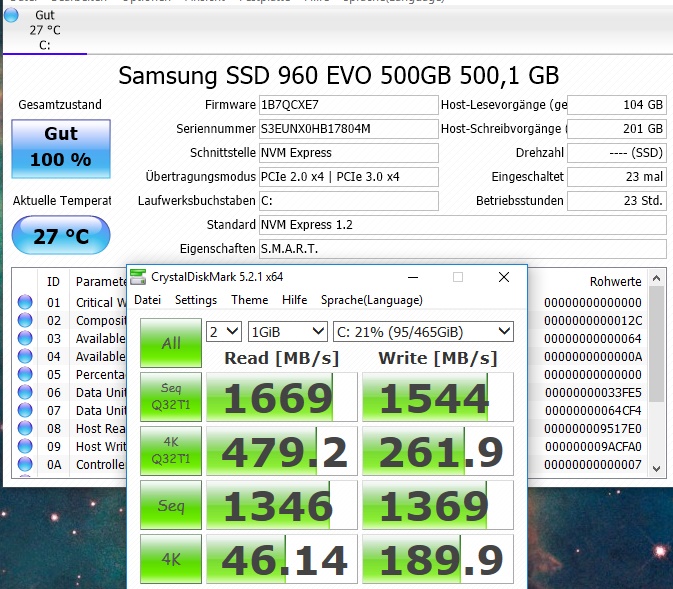Screen dimensions: 673x589
Task: Click the Seriennummer field S3EUNX0HB17804M
Action: pyautogui.click(x=349, y=129)
